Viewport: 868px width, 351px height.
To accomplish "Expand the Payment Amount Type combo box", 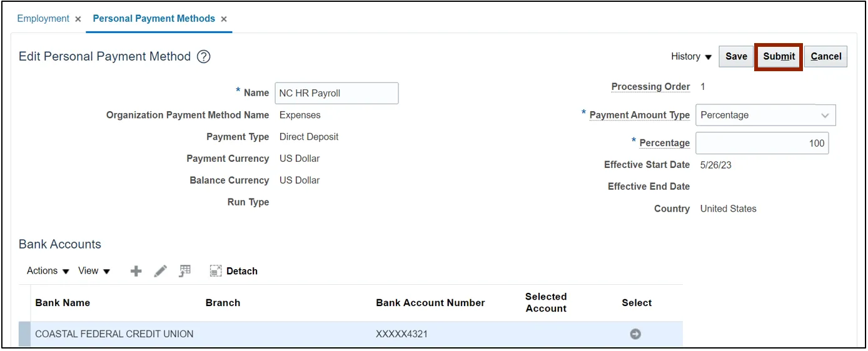I will pos(765,115).
